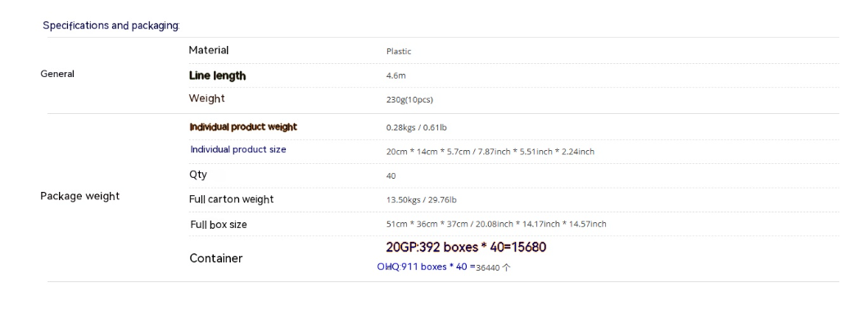The image size is (868, 319).
Task: Click the 'Specifications and packaging:' heading
Action: [111, 25]
